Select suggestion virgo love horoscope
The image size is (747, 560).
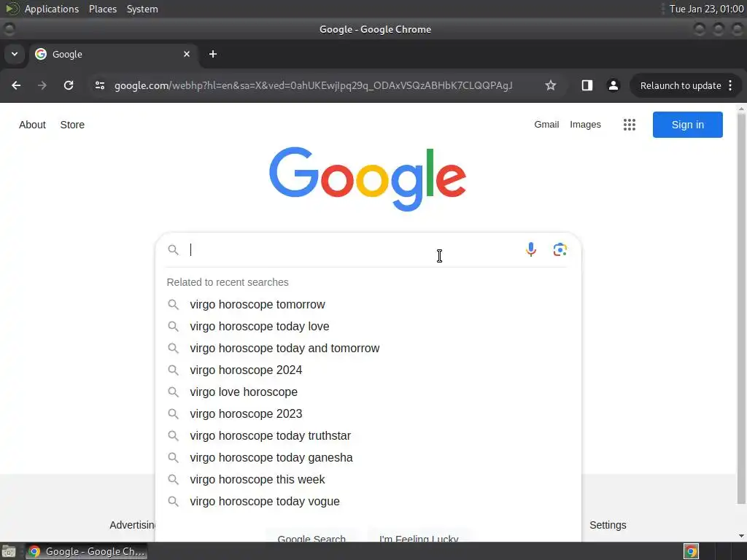[x=368, y=392]
